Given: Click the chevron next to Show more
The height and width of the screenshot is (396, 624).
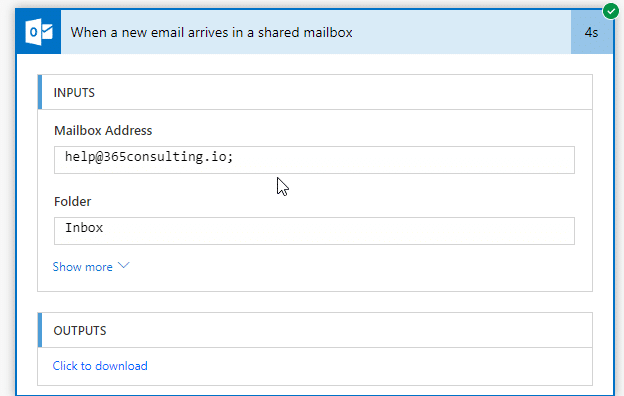Looking at the screenshot, I should coord(124,265).
